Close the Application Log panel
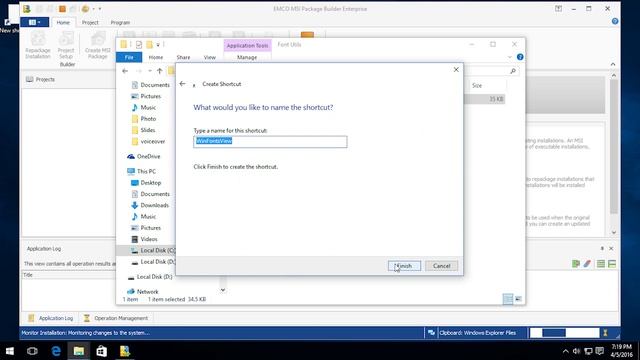 point(611,248)
